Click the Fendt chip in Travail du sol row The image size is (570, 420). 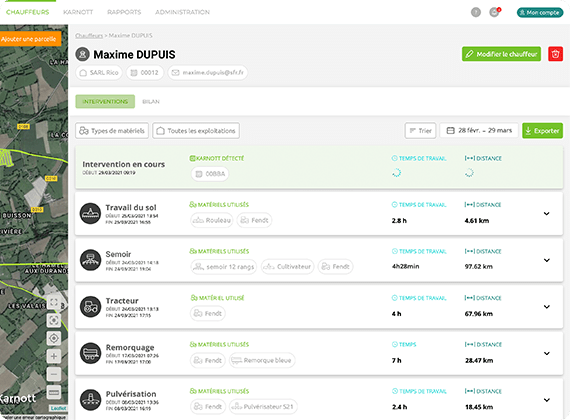[x=254, y=220]
